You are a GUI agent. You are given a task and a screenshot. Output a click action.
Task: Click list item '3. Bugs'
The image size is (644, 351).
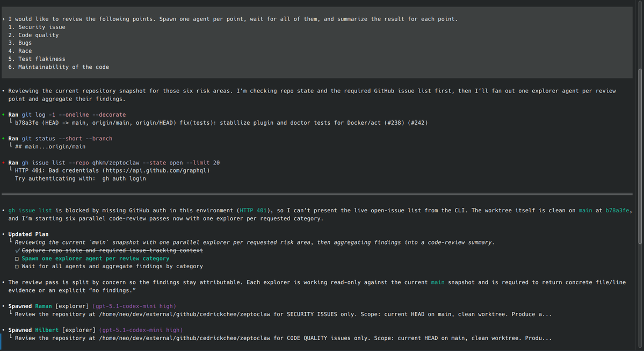(20, 43)
